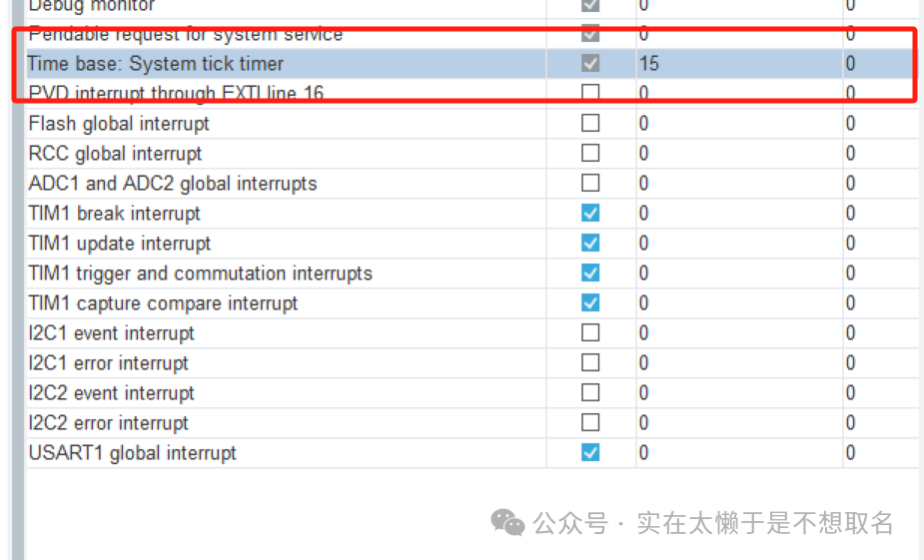Enable PVD interrupt through EXTI line 16
924x560 pixels.
[x=590, y=94]
